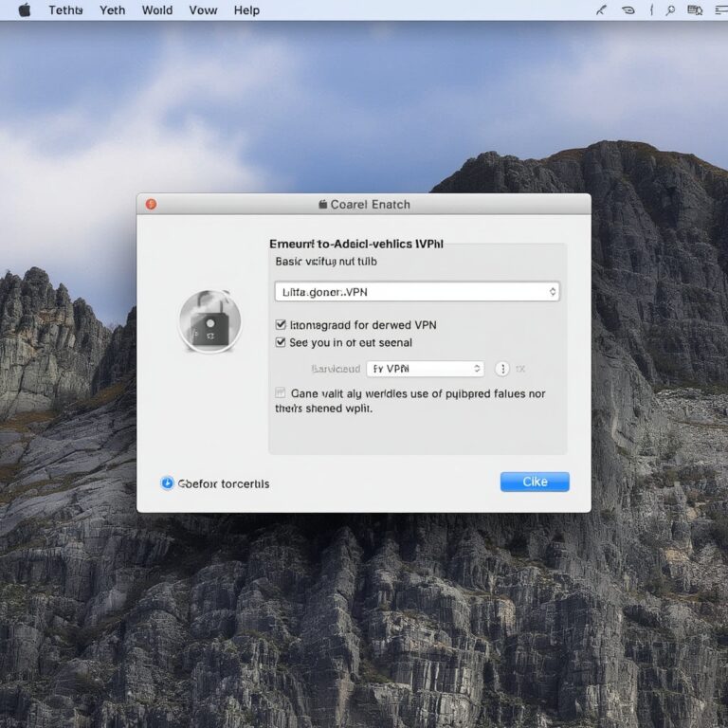
Task: Click the 'Ermeunt to-Adeicl-vehlics IVPhl' heading
Action: [356, 244]
